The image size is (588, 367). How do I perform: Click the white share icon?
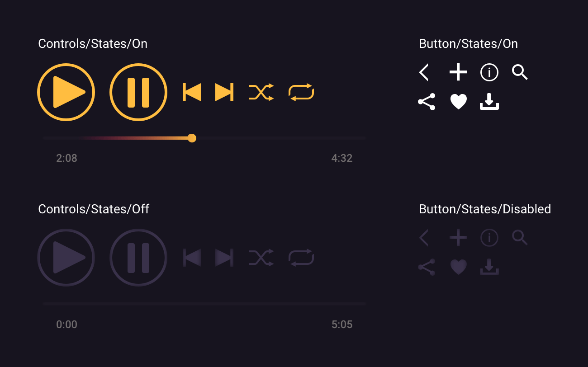tap(427, 102)
